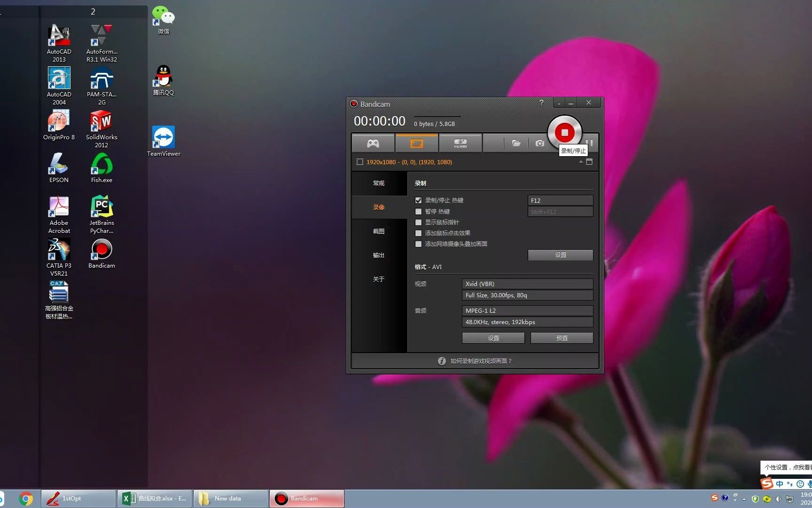Click the 预置 presets button
Screen dimensions: 812x508
[x=562, y=338]
